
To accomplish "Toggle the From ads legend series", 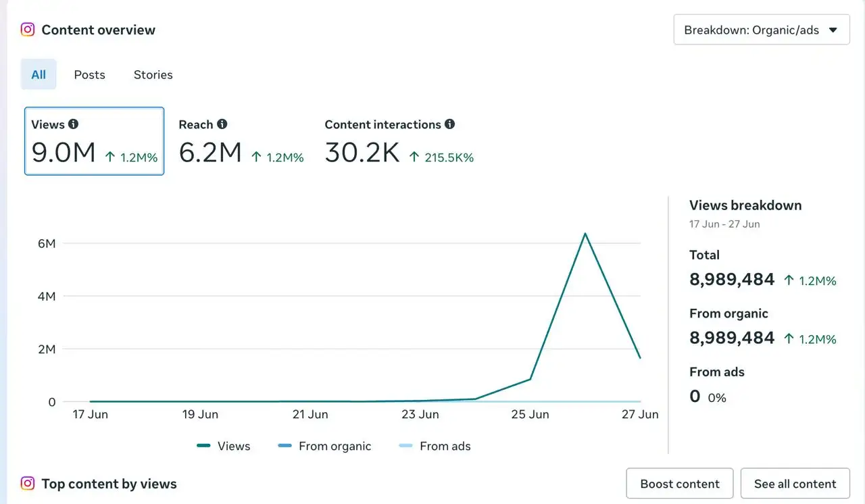I will (435, 446).
